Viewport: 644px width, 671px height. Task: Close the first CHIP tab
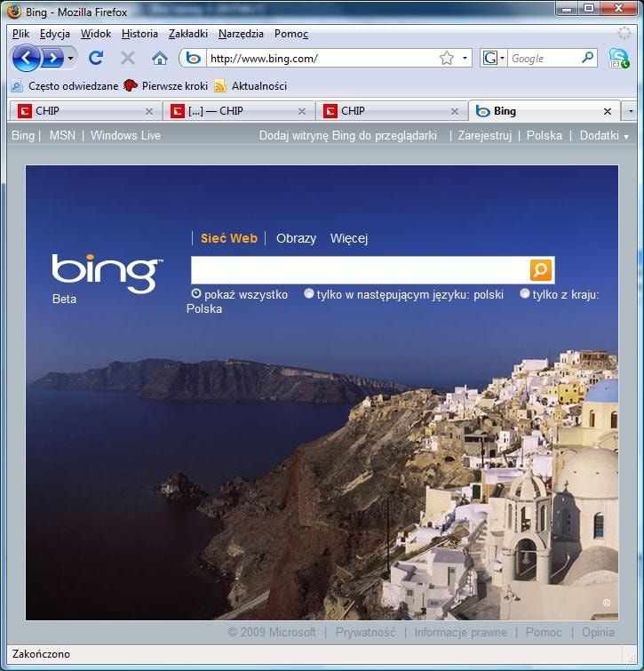149,112
